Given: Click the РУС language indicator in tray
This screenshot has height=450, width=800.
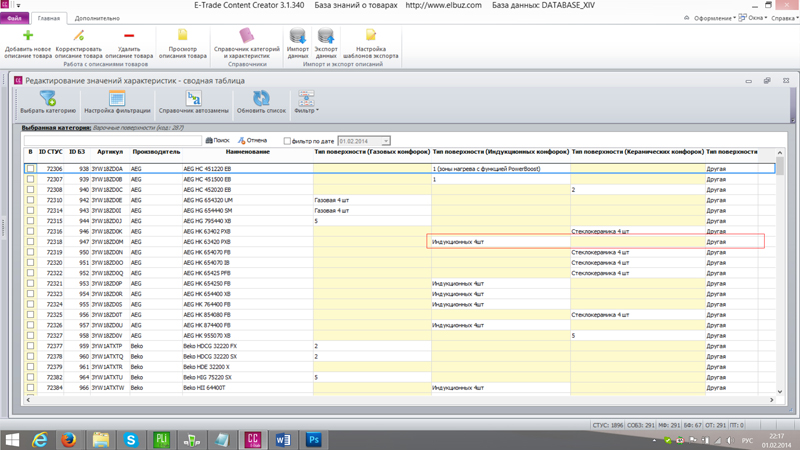Looking at the screenshot, I should 747,440.
